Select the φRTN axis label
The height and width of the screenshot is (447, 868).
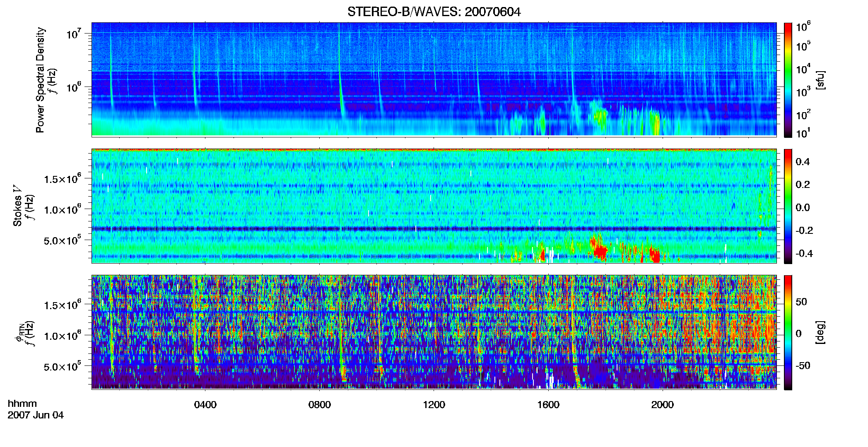click(20, 333)
